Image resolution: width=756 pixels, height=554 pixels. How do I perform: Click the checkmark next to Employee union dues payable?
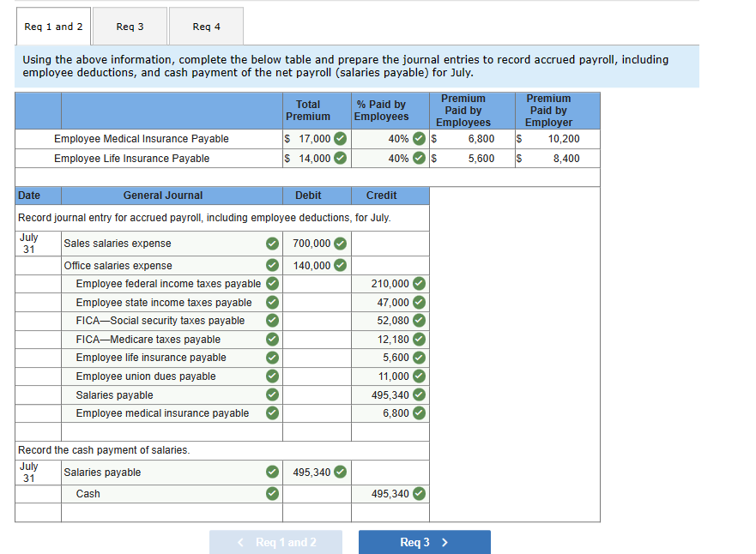272,376
